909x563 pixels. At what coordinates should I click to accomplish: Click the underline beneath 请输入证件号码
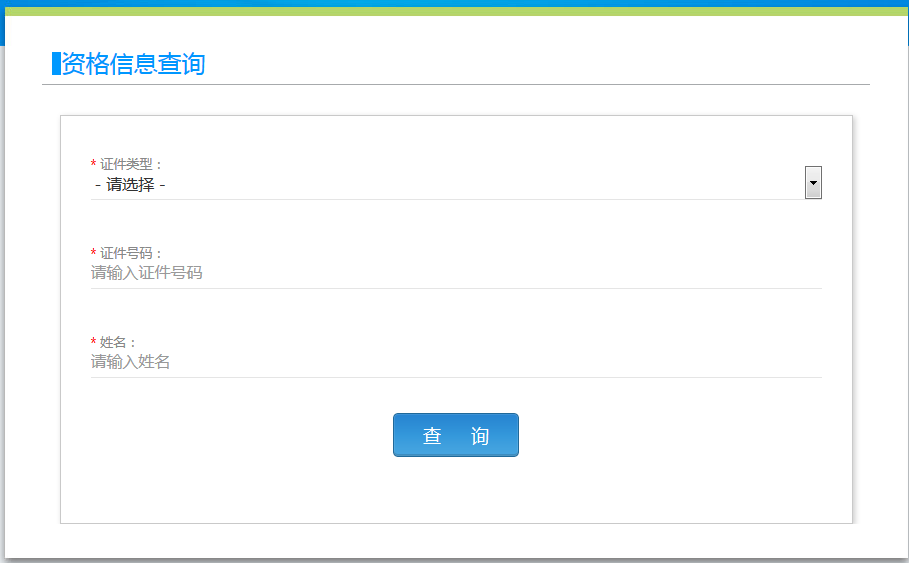pos(455,288)
